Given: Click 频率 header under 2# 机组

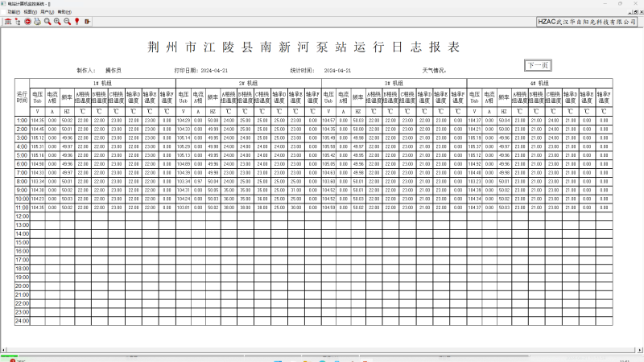Looking at the screenshot, I should pos(213,97).
